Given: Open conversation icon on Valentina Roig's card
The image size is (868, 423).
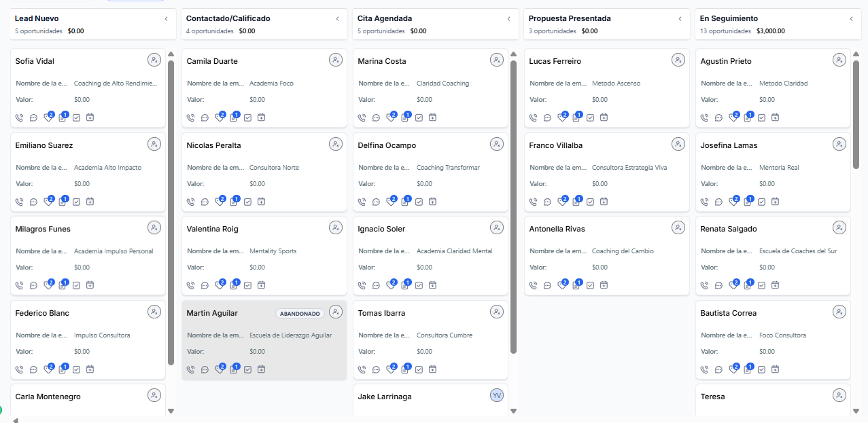Looking at the screenshot, I should (205, 285).
